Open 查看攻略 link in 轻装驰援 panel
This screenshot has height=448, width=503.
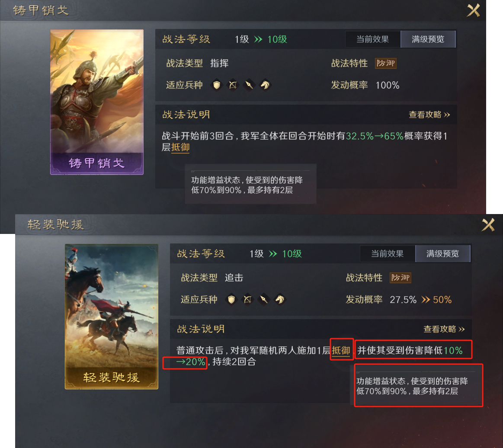click(444, 329)
